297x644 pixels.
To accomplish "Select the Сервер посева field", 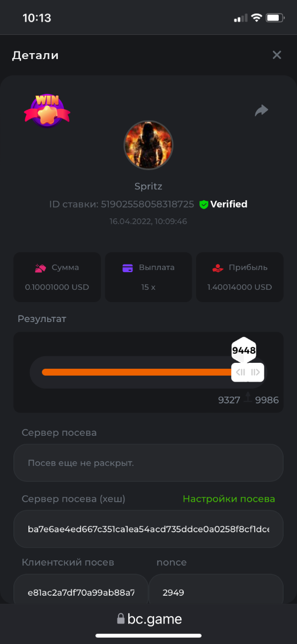I will [x=148, y=463].
